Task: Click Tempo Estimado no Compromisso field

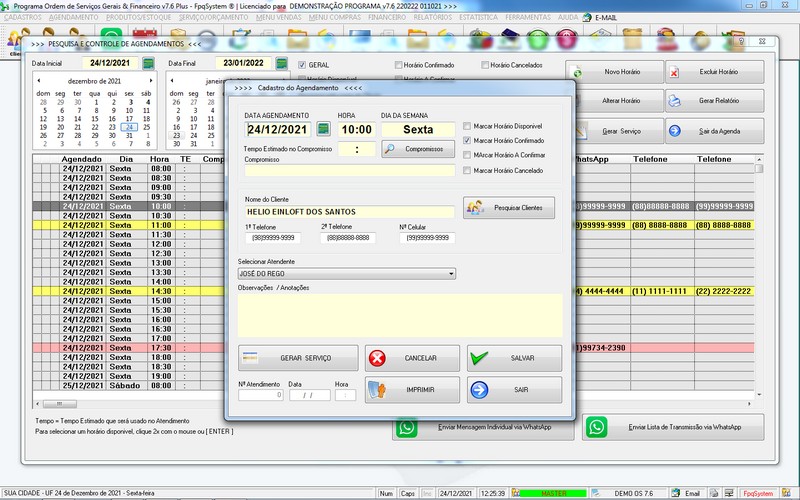Action: click(357, 149)
